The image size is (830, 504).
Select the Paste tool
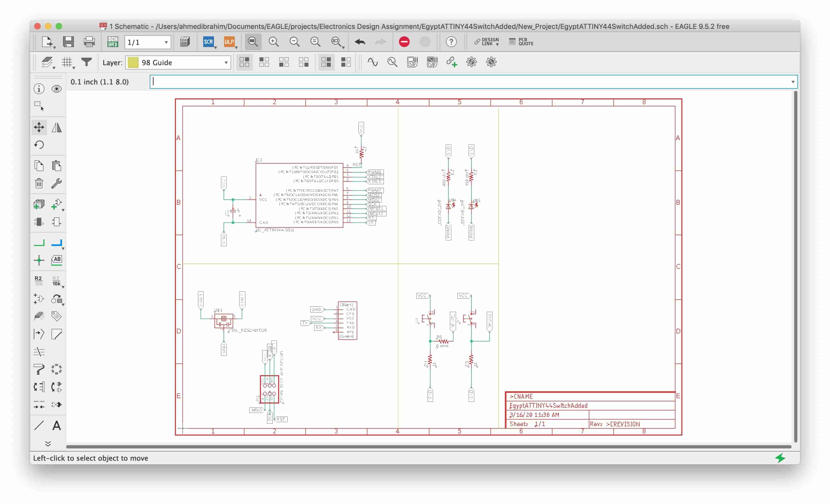coord(57,166)
